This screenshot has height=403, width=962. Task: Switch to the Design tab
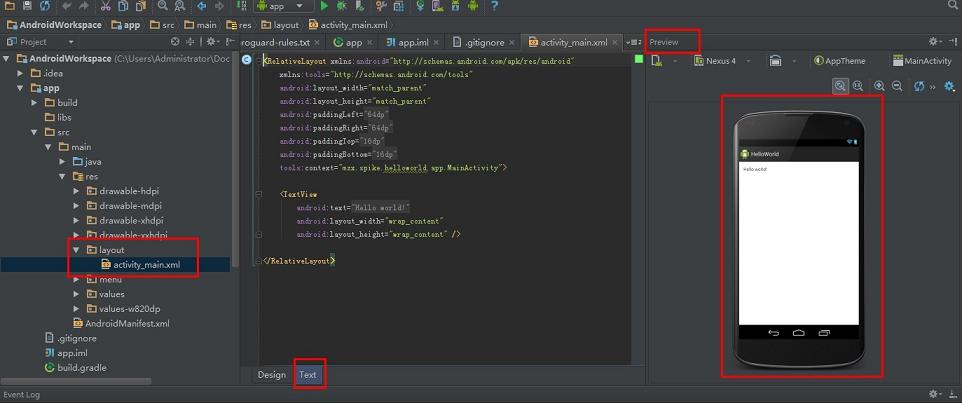pyautogui.click(x=271, y=375)
